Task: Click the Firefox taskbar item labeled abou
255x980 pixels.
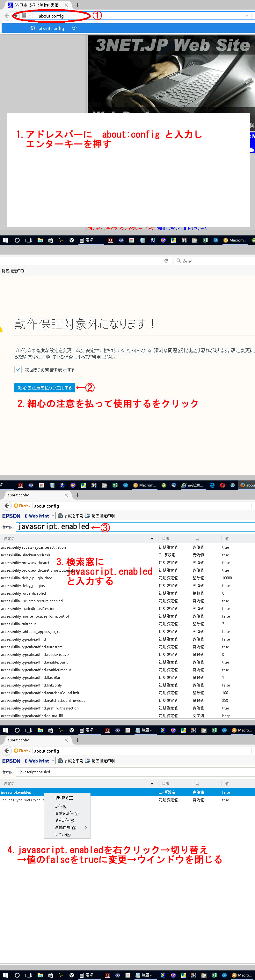Action: coord(247,485)
